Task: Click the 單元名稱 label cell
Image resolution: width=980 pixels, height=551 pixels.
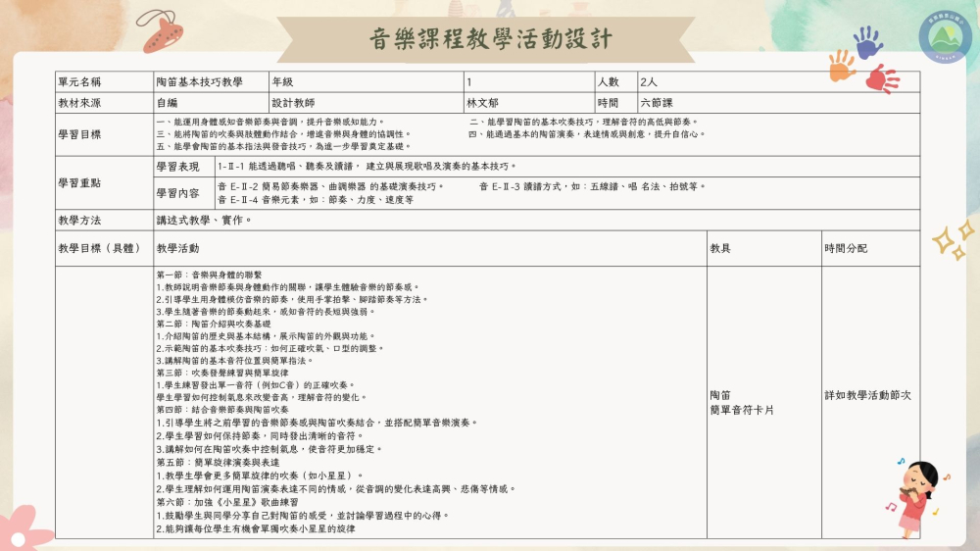Action: tap(105, 82)
